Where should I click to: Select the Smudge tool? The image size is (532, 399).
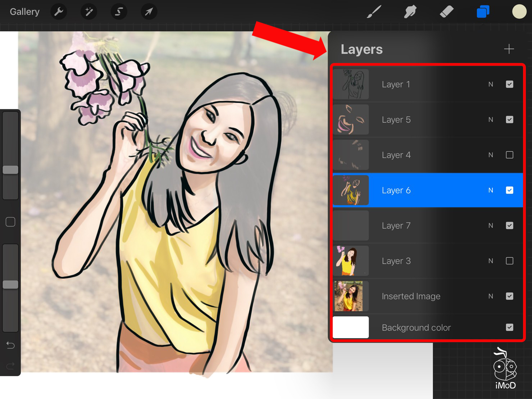click(x=410, y=12)
